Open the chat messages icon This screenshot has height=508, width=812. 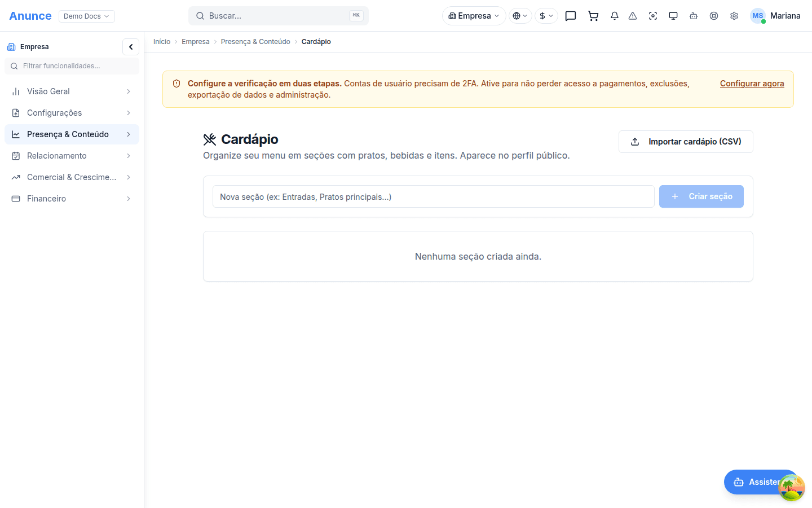[x=571, y=16]
